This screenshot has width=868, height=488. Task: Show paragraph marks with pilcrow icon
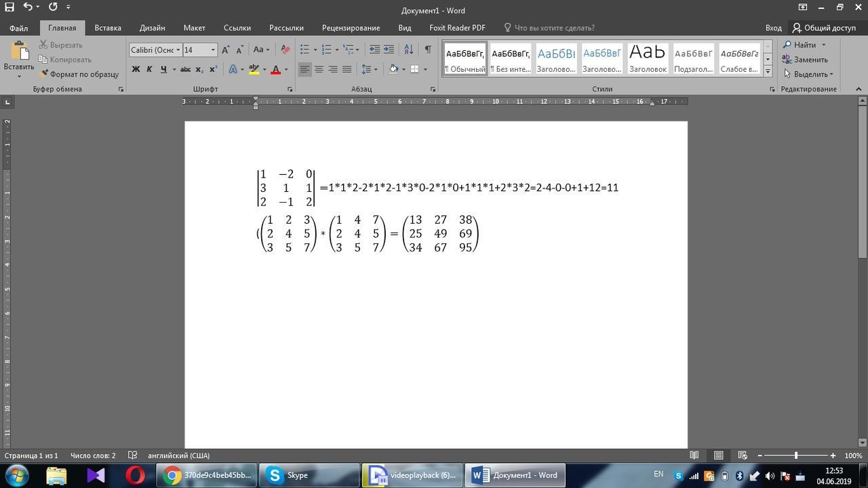coord(428,49)
